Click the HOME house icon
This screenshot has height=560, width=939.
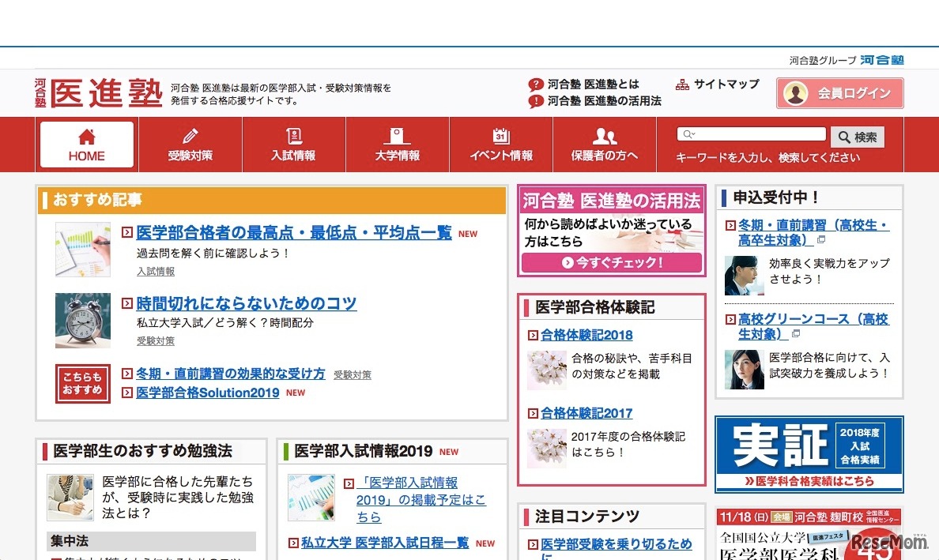click(85, 136)
